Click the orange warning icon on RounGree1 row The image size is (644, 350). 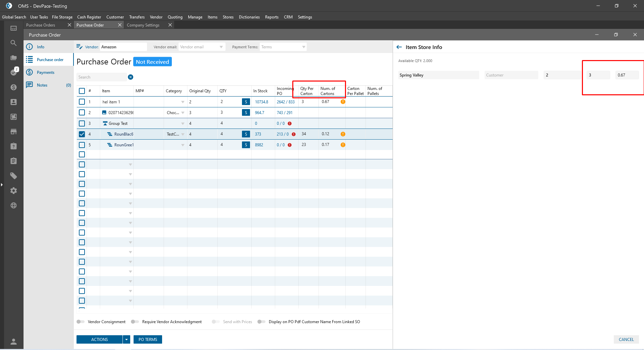tap(343, 145)
